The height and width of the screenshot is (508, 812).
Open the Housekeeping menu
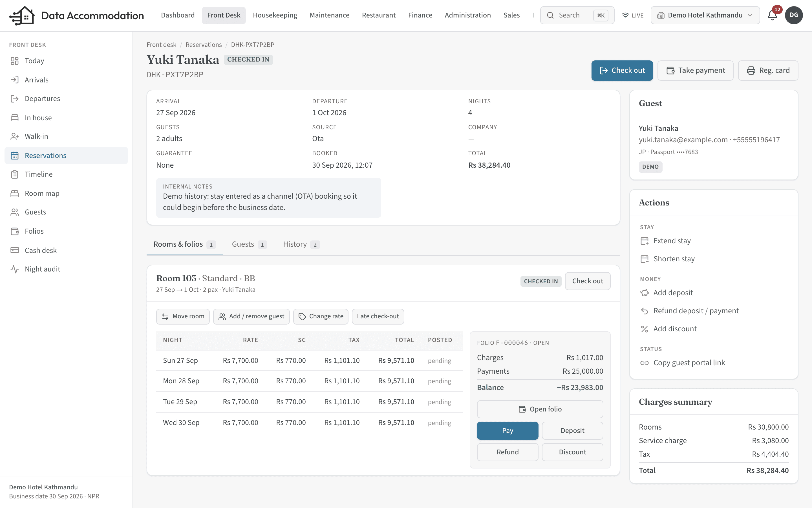[275, 15]
